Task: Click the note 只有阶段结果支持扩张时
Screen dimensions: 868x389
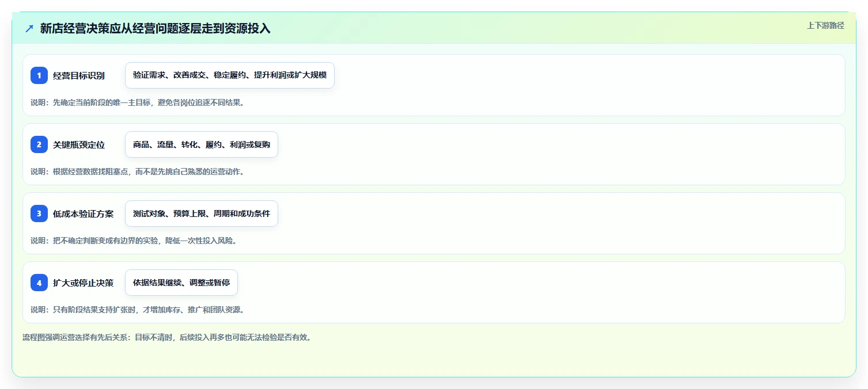Action: (x=137, y=310)
